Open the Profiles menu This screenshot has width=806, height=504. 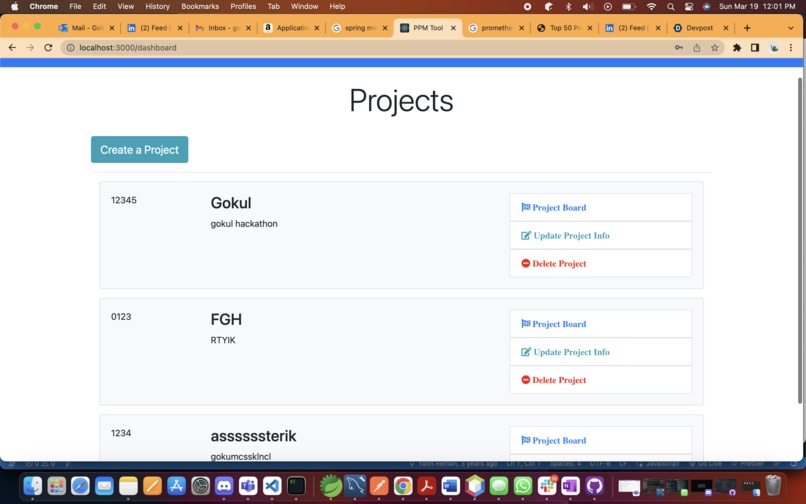(x=243, y=7)
